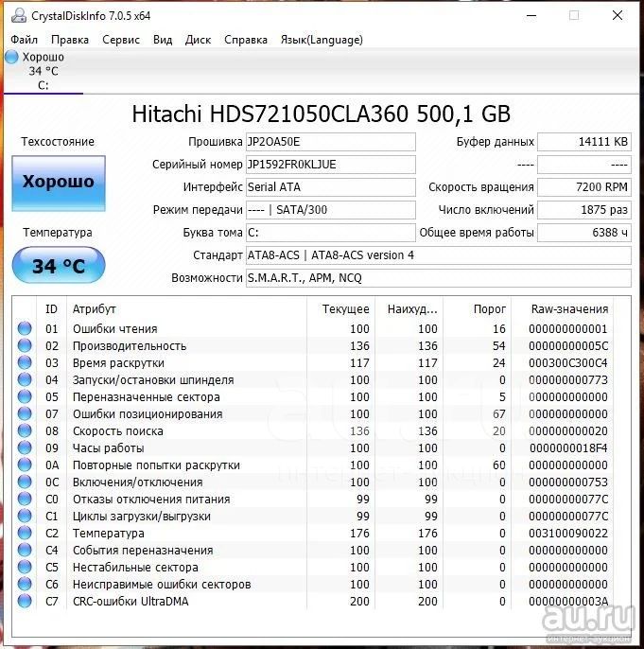Viewport: 644px width, 649px height.
Task: Click status orb for C0 Отказы отключения питания
Action: tap(25, 499)
